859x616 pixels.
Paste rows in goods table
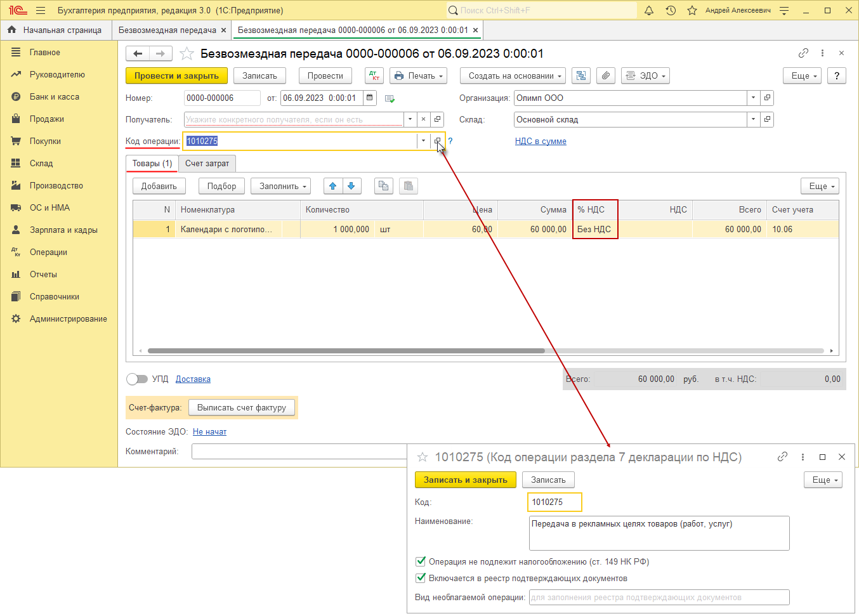click(x=409, y=186)
